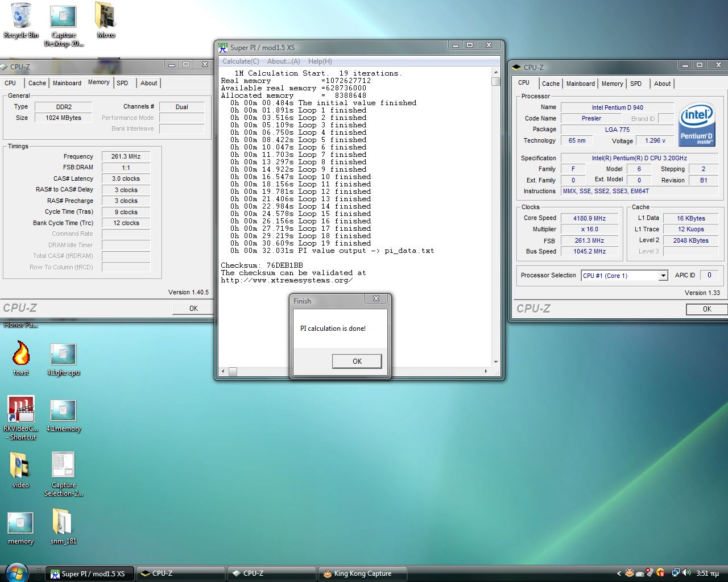Viewport: 728px width, 582px height.
Task: Switch to Cache tab in left CPU-Z
Action: pyautogui.click(x=37, y=83)
